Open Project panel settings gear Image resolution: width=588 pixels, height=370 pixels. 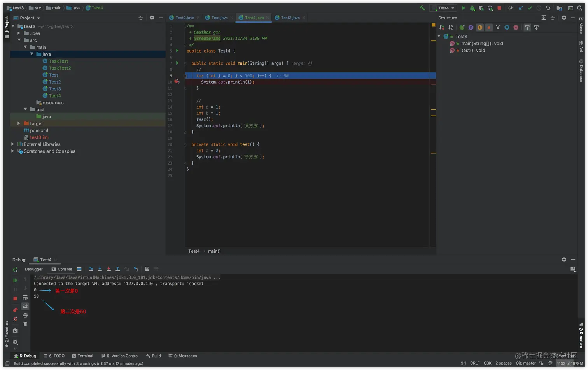tap(152, 18)
